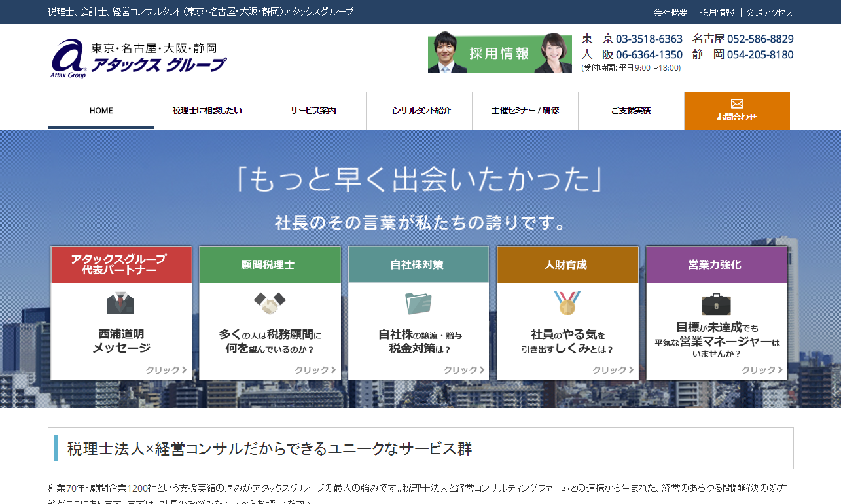Click the orange お問合わせ button

(x=737, y=111)
